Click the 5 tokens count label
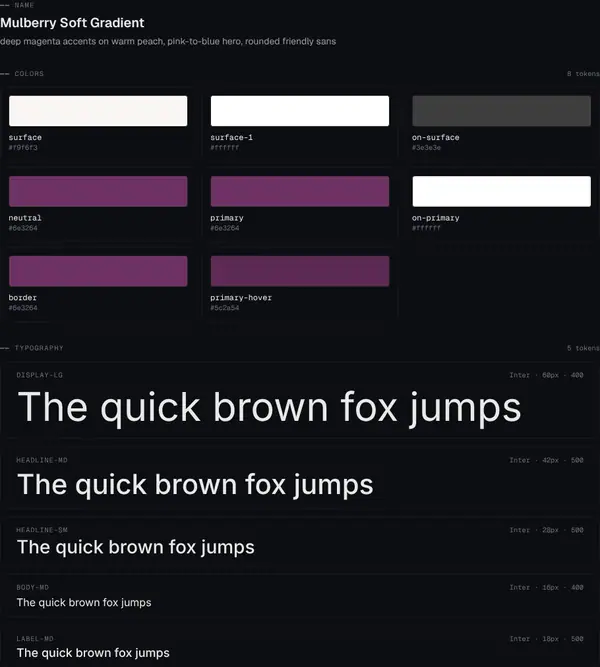The width and height of the screenshot is (600, 667). tap(583, 348)
